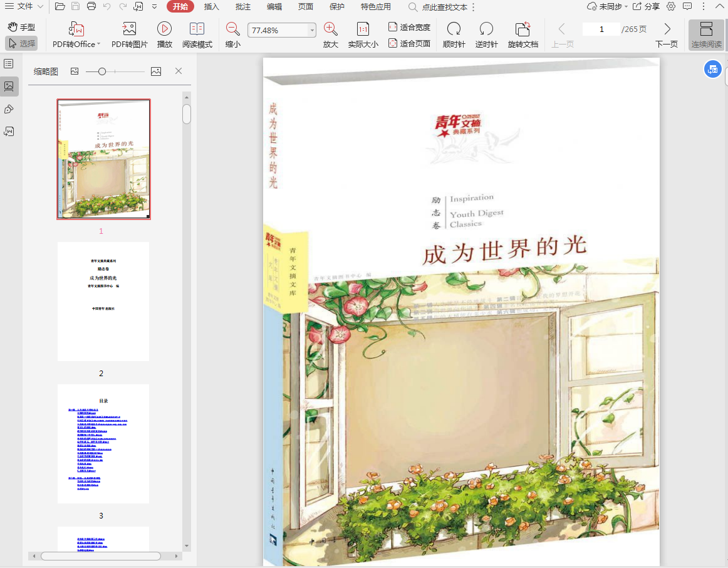This screenshot has width=728, height=568.
Task: Select page 2 title thumbnail
Action: tap(103, 302)
